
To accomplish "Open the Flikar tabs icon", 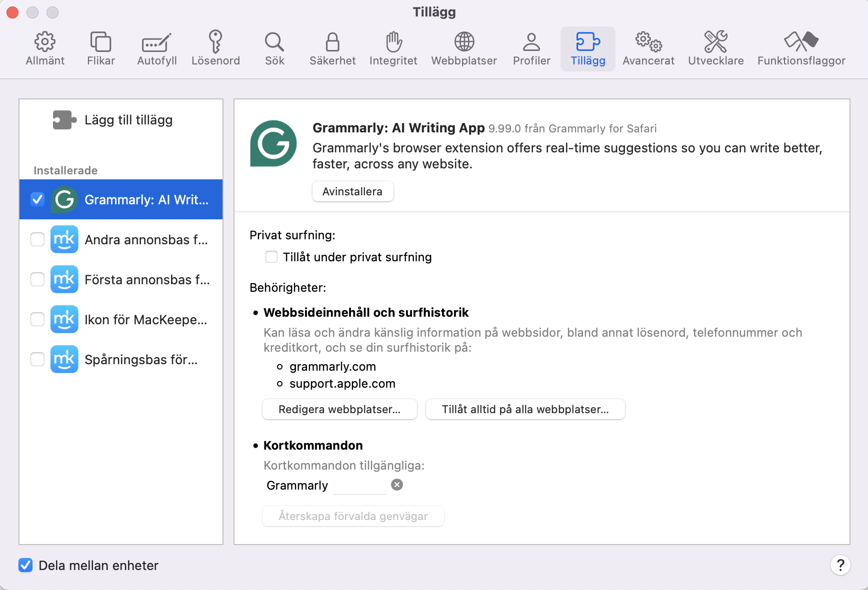I will [100, 42].
